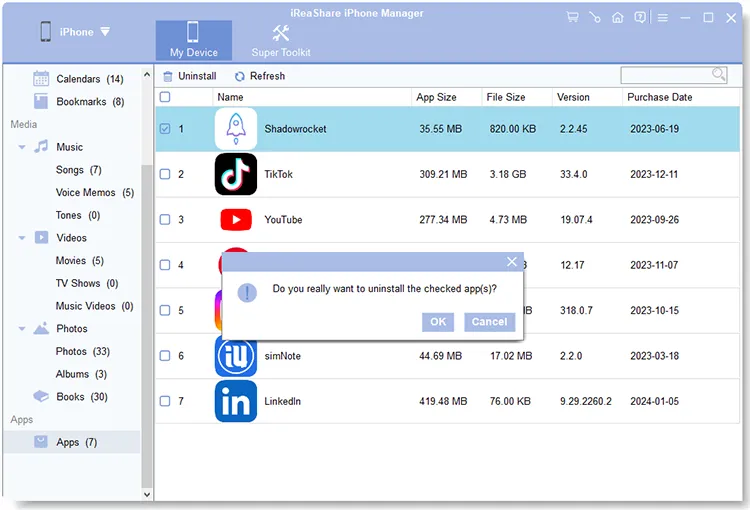Click the TikTok app icon
This screenshot has width=750, height=510.
(236, 174)
